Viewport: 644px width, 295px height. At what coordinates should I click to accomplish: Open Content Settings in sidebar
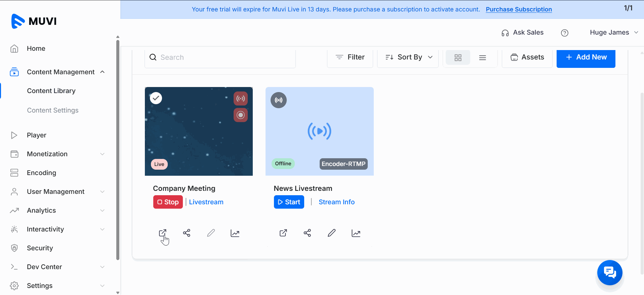tap(52, 110)
